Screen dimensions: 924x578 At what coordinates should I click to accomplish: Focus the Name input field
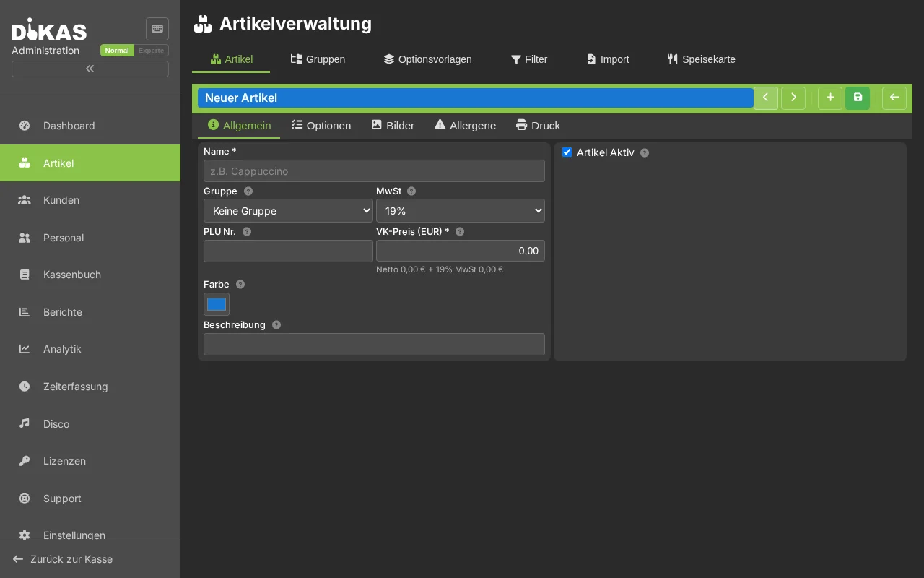click(374, 171)
